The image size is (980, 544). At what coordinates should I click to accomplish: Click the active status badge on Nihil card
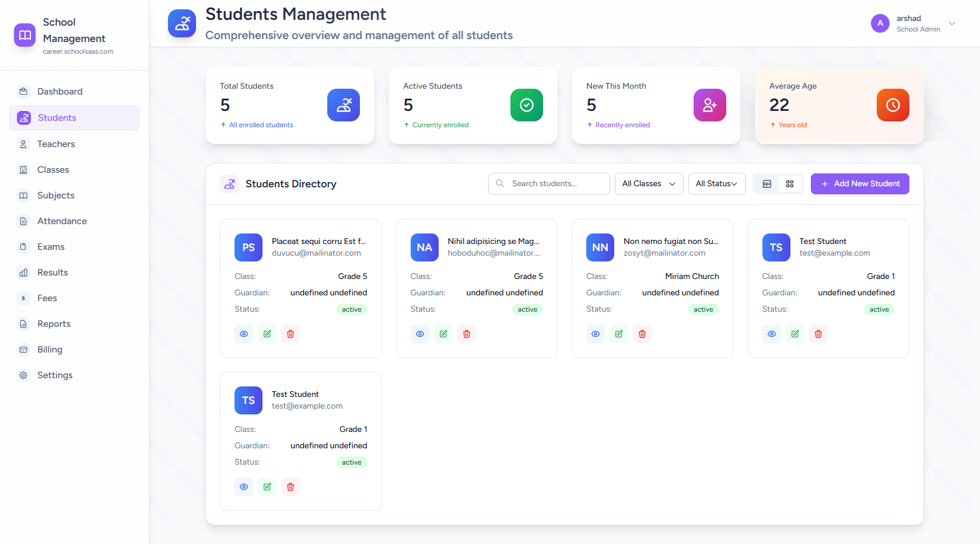tap(527, 309)
